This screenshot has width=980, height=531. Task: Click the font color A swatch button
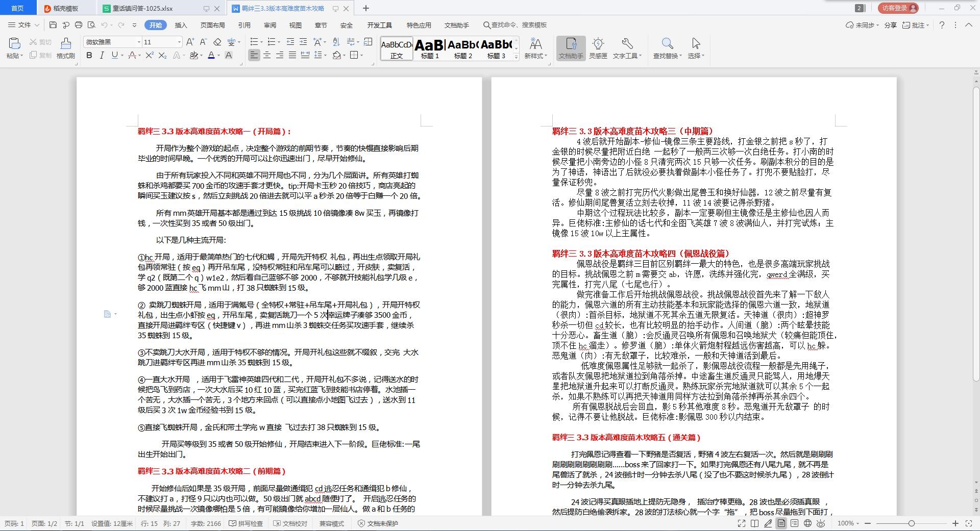point(211,55)
